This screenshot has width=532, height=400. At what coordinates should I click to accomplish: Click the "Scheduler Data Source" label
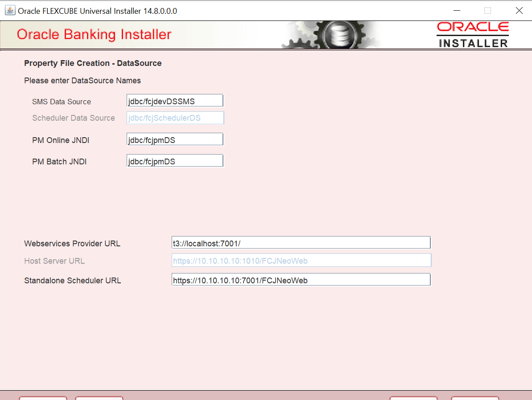point(74,118)
